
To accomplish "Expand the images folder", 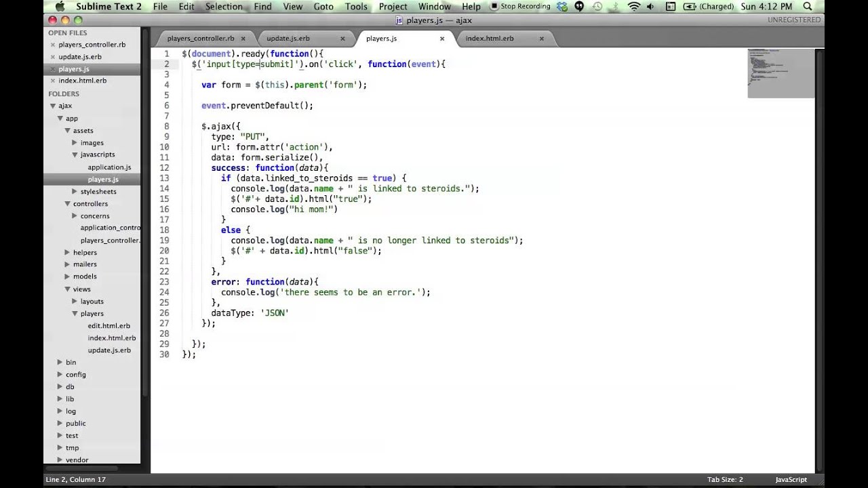I will [75, 142].
